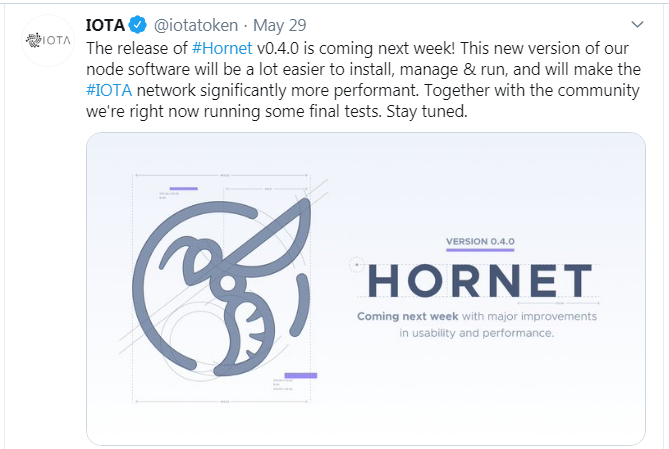Click the "Stay tuned." tweet text
Screen dimensions: 669x449
pyautogui.click(x=436, y=113)
